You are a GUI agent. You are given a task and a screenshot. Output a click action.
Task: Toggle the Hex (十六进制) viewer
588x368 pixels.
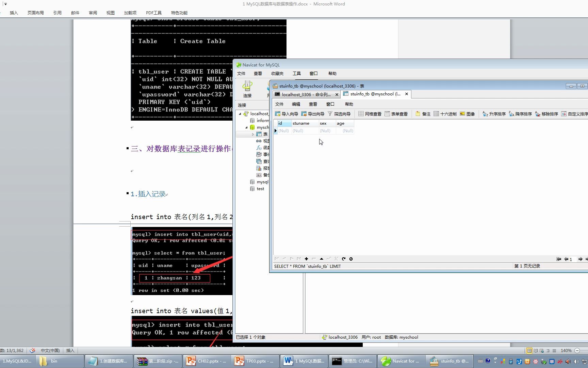point(445,114)
